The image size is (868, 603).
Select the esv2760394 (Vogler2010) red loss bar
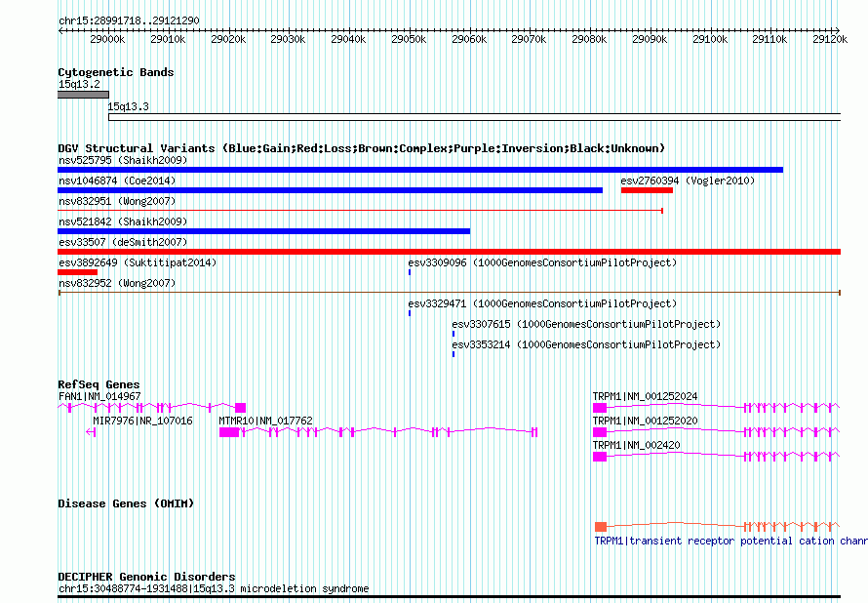pos(648,190)
